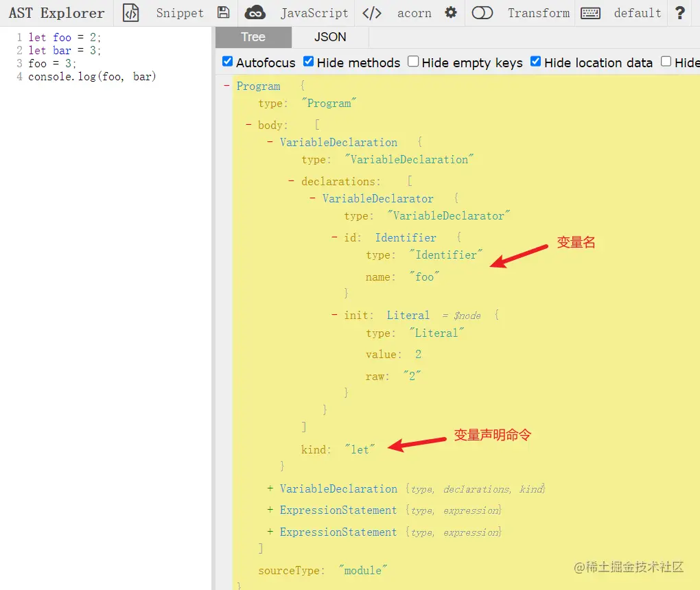Enable Hide empty keys checkbox

413,62
